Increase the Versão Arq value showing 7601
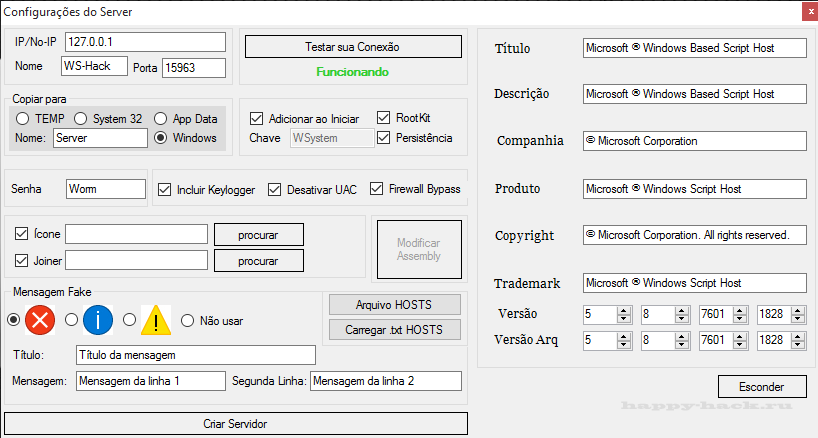 click(x=740, y=336)
